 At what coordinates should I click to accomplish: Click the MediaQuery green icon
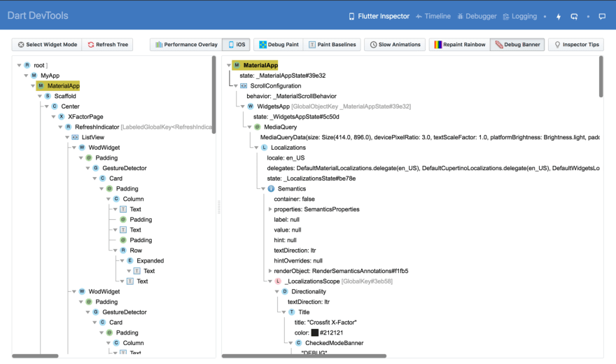point(258,127)
